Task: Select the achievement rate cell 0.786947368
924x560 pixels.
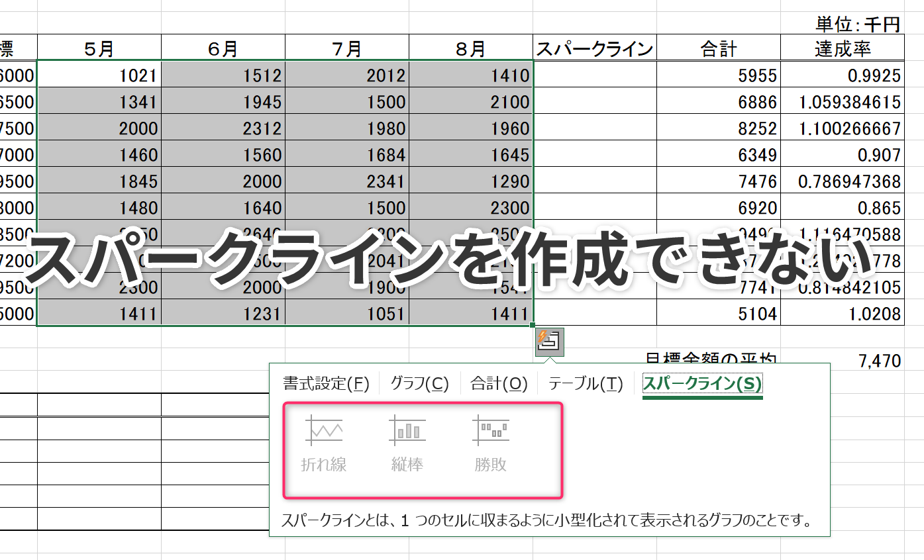Action: click(x=843, y=180)
